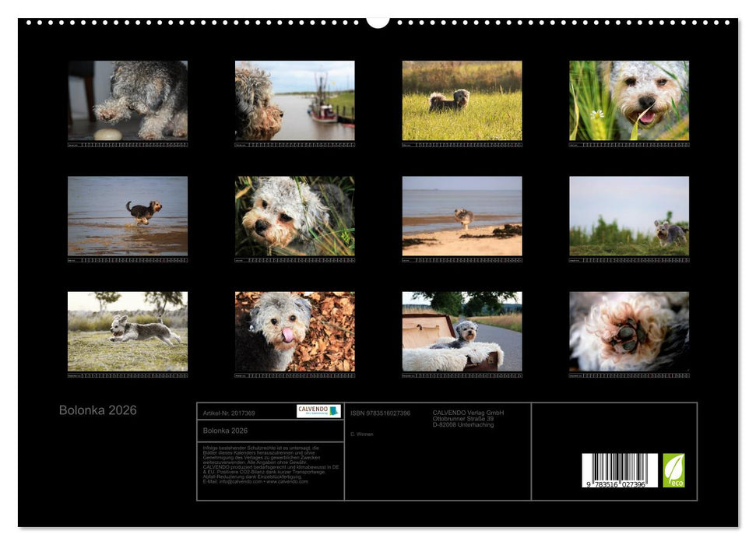Expand the dog in grass close-up thumbnail
Screen dimensions: 756x545
296,216
